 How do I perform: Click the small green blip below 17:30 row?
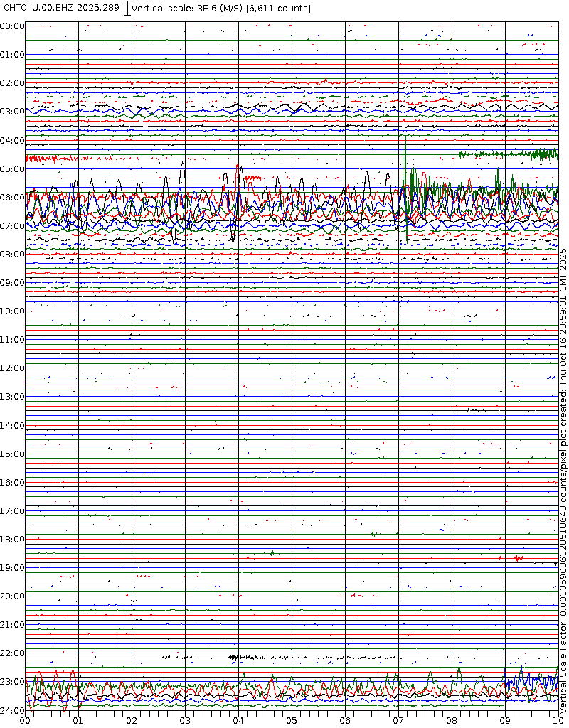pyautogui.click(x=373, y=532)
